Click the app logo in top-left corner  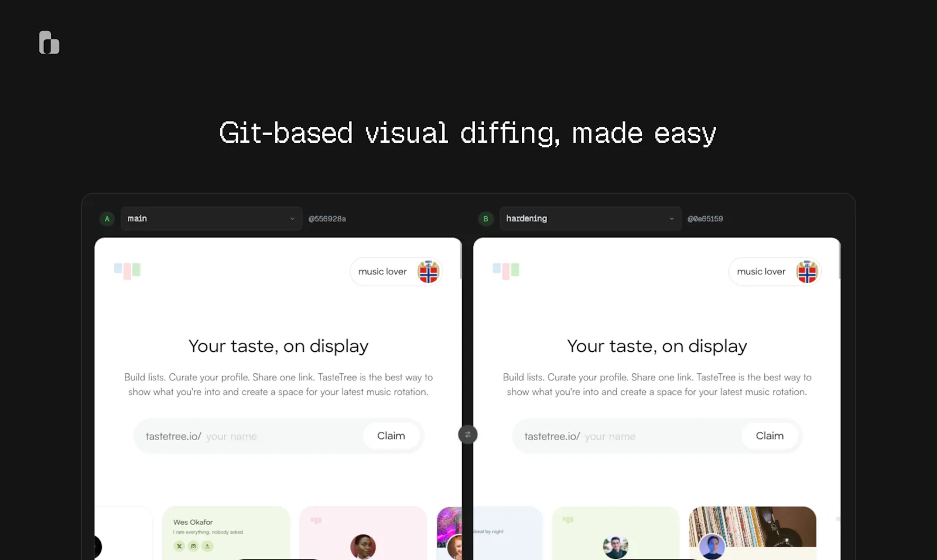pyautogui.click(x=49, y=42)
